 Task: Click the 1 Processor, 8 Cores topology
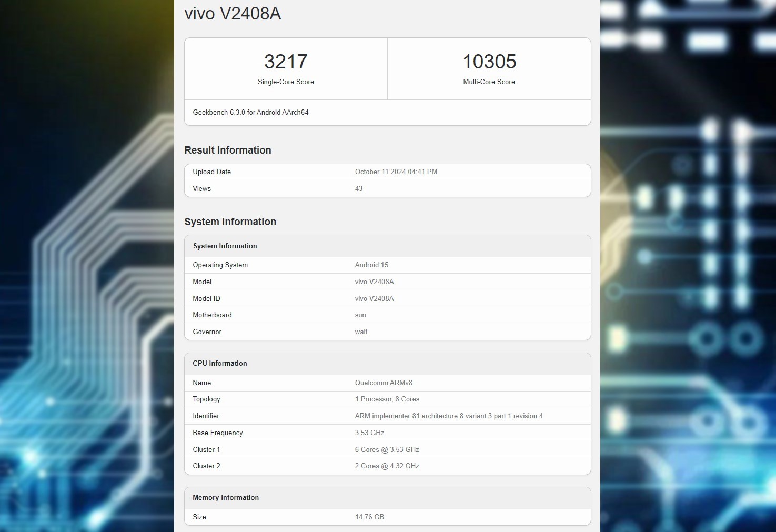coord(387,399)
